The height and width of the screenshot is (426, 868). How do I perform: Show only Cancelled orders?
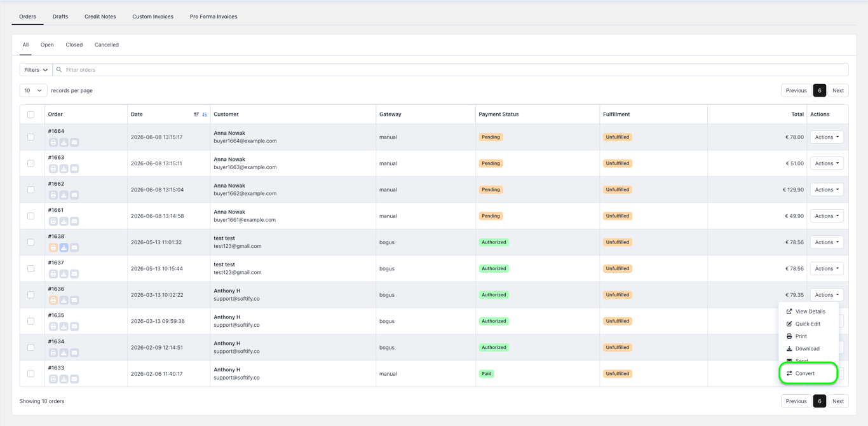107,45
